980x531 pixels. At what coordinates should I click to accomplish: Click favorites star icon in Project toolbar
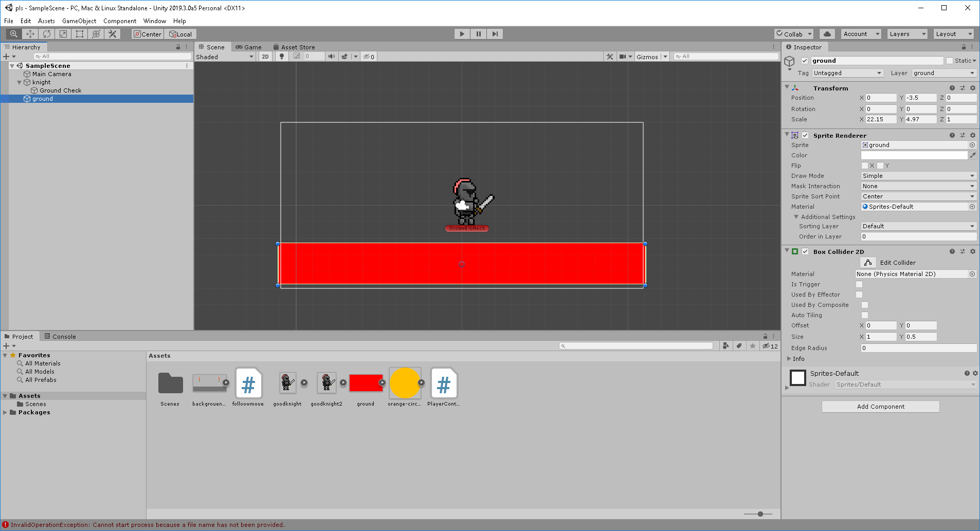(753, 346)
